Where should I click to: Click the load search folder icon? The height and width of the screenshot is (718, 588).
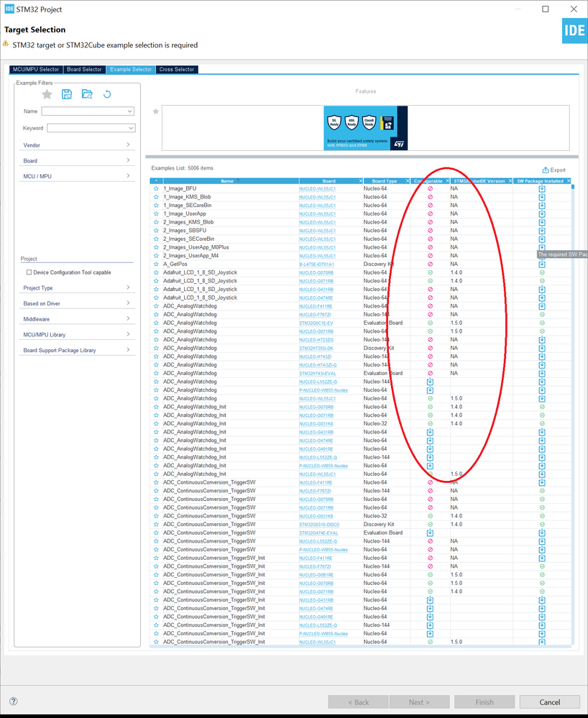[87, 94]
